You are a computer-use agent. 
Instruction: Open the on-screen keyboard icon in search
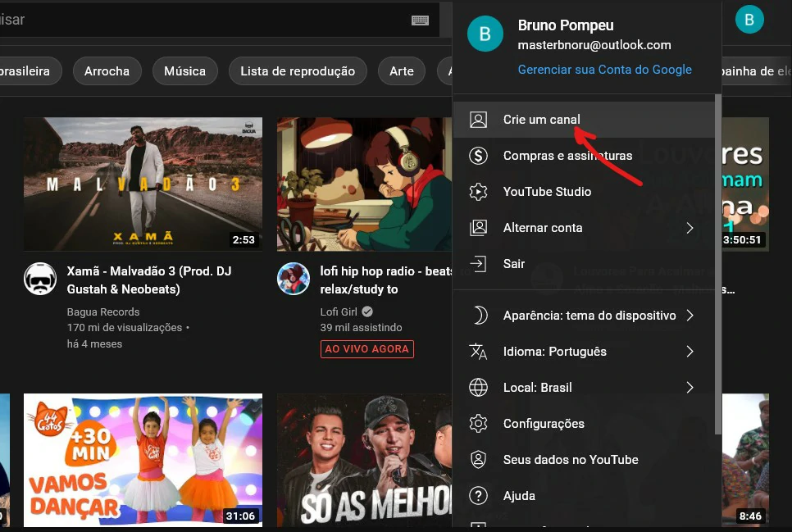pyautogui.click(x=420, y=20)
